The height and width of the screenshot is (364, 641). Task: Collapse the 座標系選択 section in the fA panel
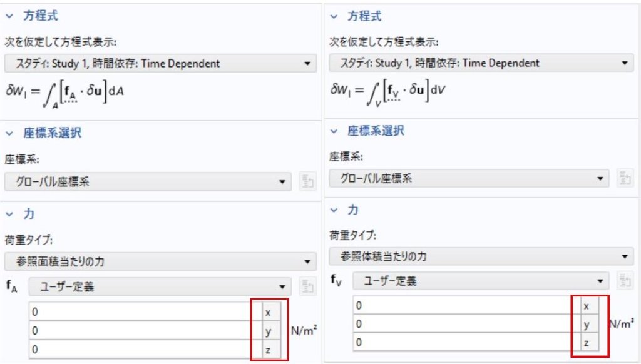9,133
